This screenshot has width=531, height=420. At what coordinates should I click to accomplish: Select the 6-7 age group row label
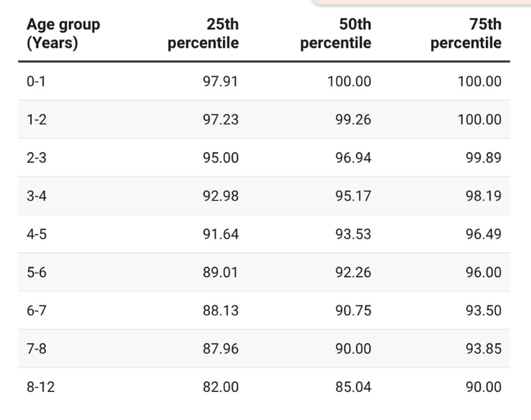tap(36, 311)
